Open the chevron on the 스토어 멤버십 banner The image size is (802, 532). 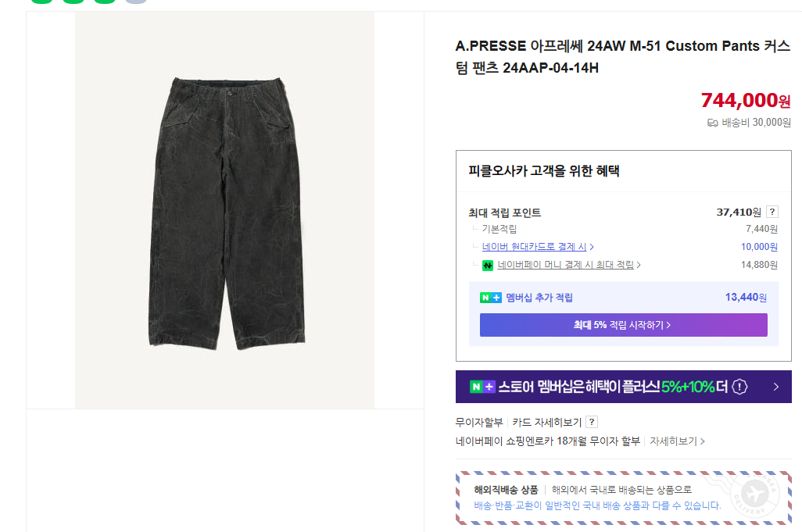tap(776, 387)
